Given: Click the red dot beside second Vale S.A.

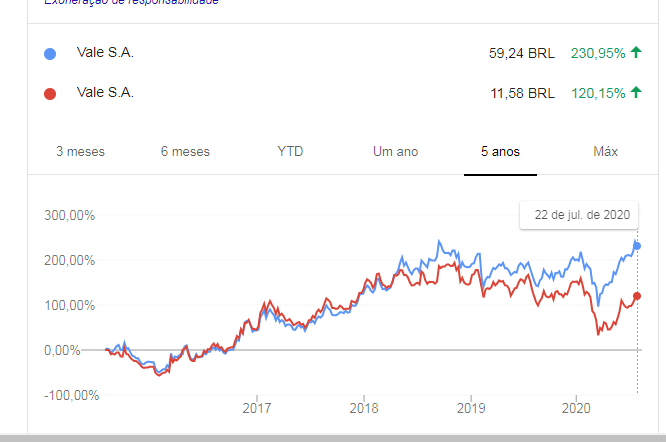Looking at the screenshot, I should (x=50, y=94).
